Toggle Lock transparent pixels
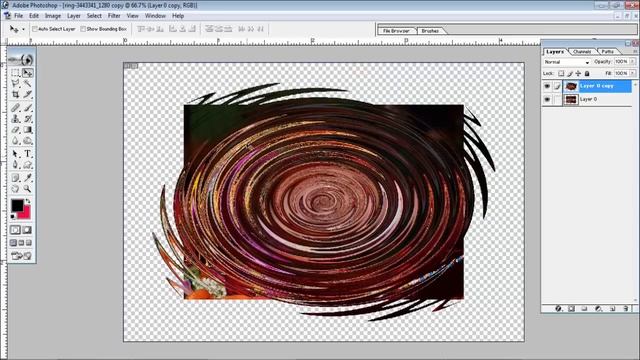 pos(561,73)
